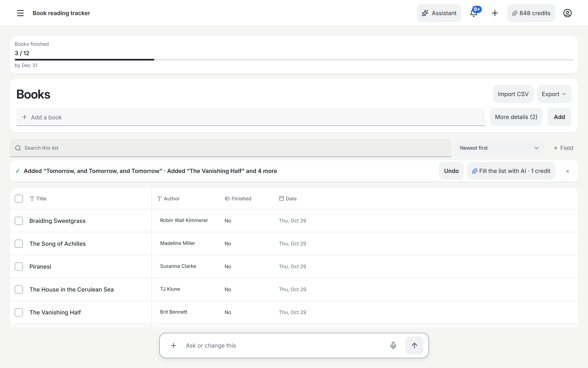
Task: Open the Braiding Sweetgrass title
Action: pos(57,221)
